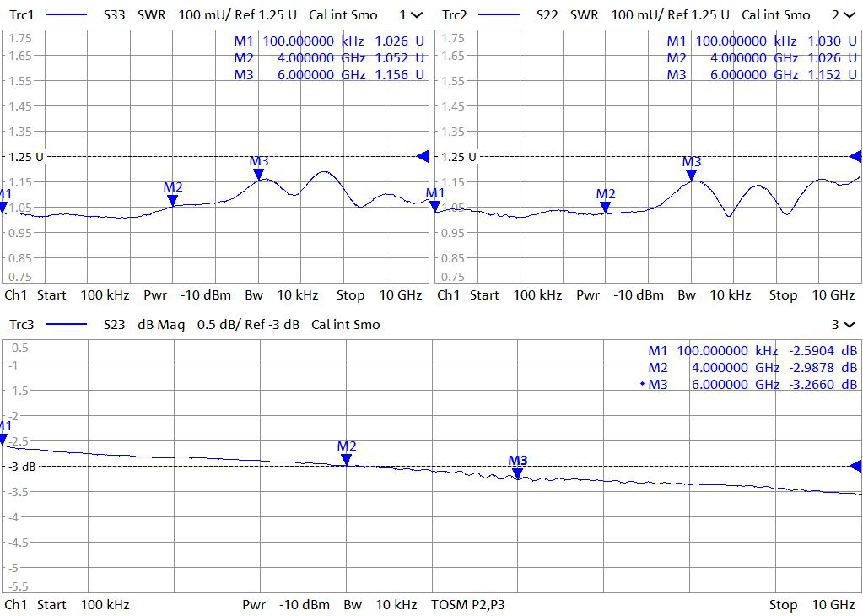Select the Trc2 trace label
The height and width of the screenshot is (616, 863).
pyautogui.click(x=454, y=15)
